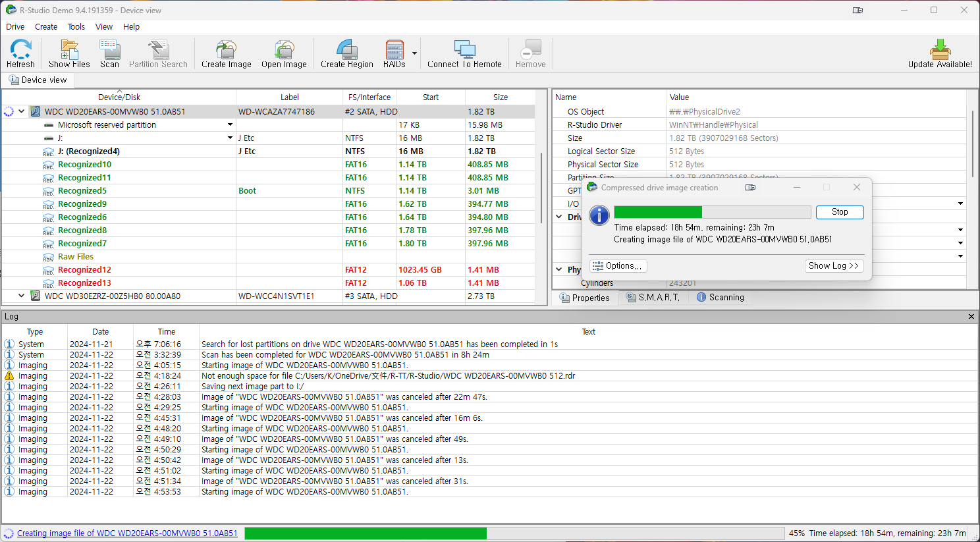Click the Connect To Remote toolbar icon

464,53
